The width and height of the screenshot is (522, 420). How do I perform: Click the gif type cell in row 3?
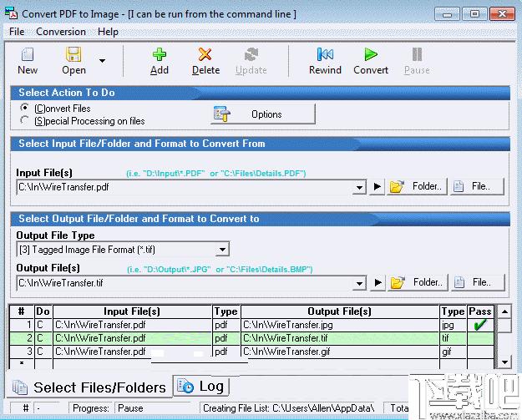click(x=453, y=352)
